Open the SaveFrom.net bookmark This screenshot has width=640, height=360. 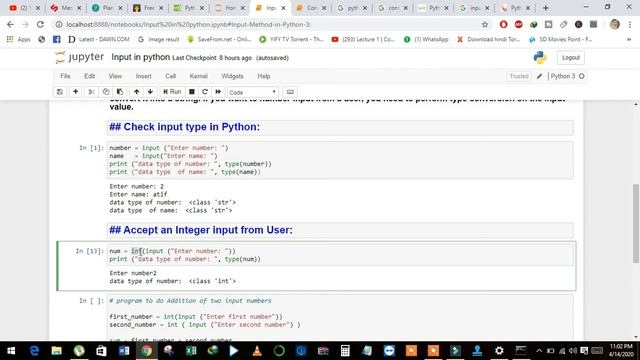[x=219, y=39]
